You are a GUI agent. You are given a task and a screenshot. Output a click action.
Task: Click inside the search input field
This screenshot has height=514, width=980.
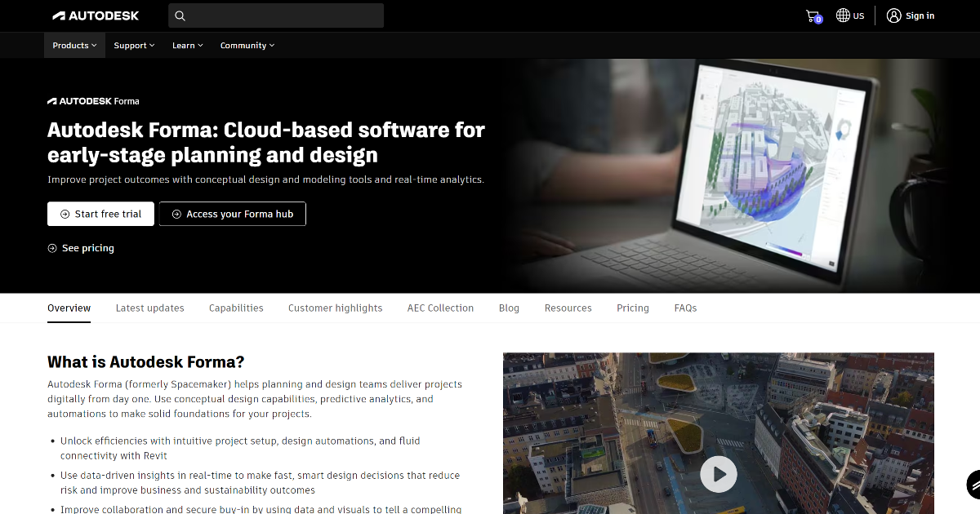pos(278,15)
